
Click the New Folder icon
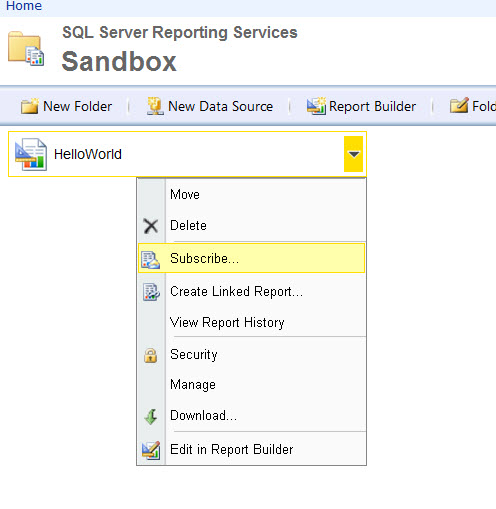tap(29, 106)
